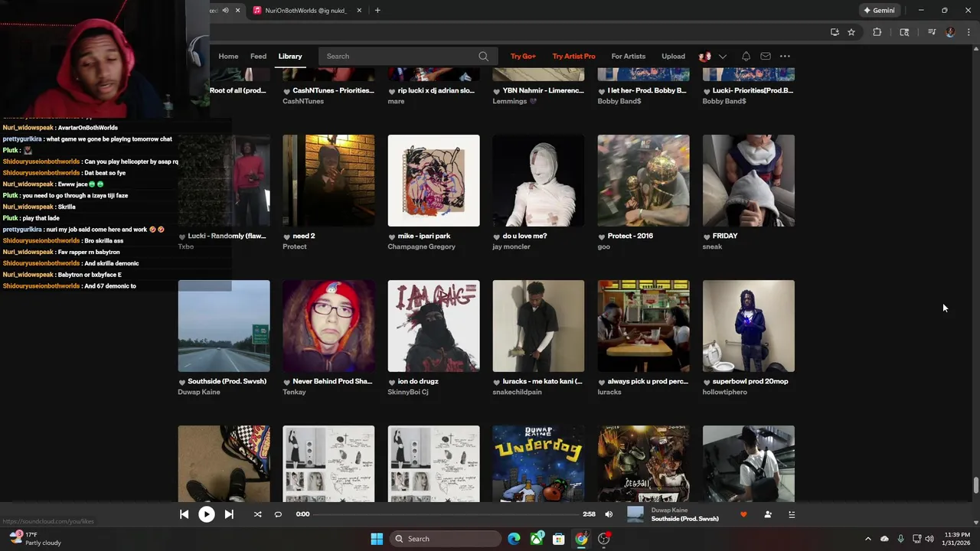The image size is (980, 551).
Task: Toggle repeat in the player bar
Action: [278, 514]
